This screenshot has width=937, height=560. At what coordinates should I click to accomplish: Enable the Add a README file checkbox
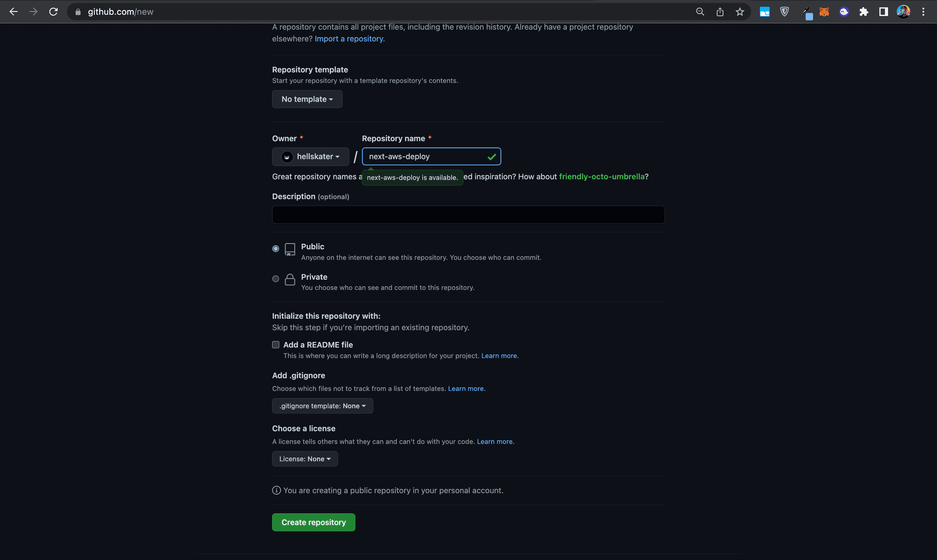click(x=275, y=345)
